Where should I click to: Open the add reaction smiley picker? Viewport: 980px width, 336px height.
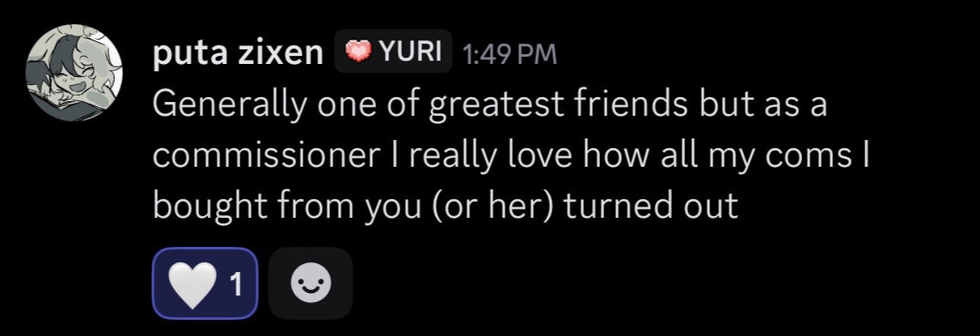click(x=310, y=283)
